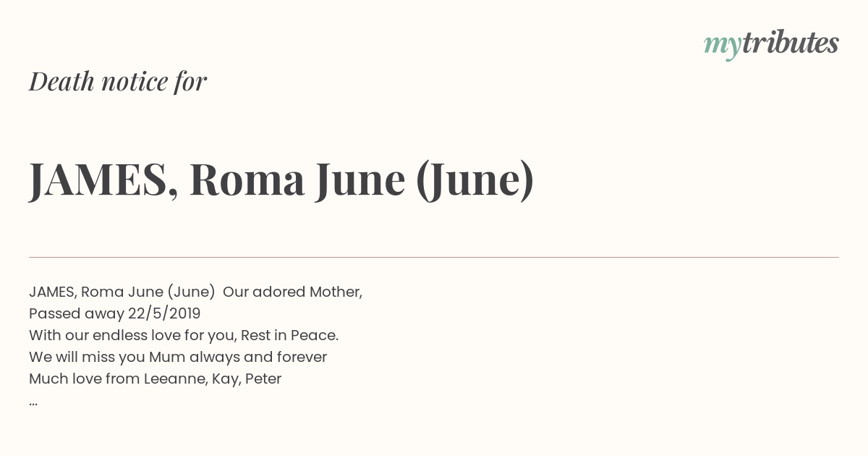Click the "Much love from" text
The image size is (868, 456).
(x=84, y=379)
